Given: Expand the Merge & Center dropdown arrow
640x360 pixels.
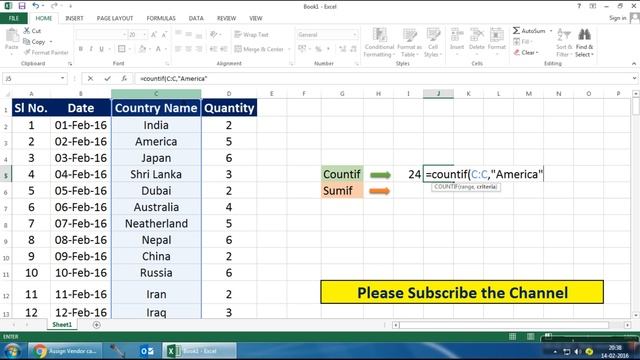Looking at the screenshot, I should pyautogui.click(x=289, y=49).
